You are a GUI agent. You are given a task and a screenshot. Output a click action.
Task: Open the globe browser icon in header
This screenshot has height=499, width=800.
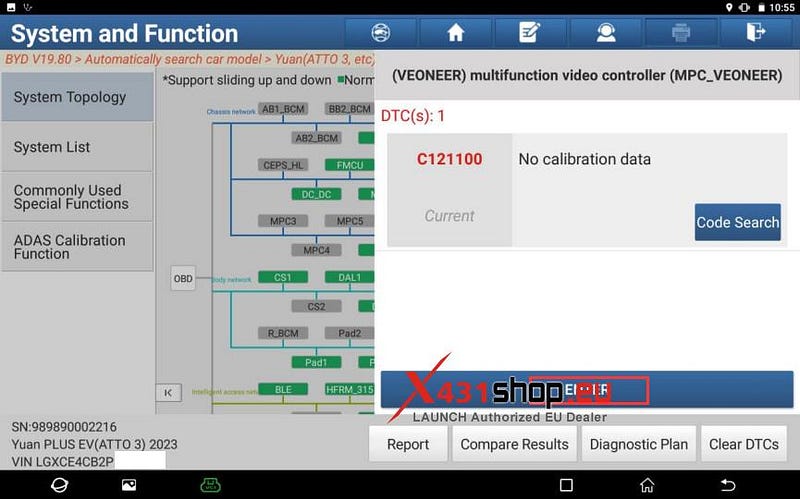pos(381,33)
